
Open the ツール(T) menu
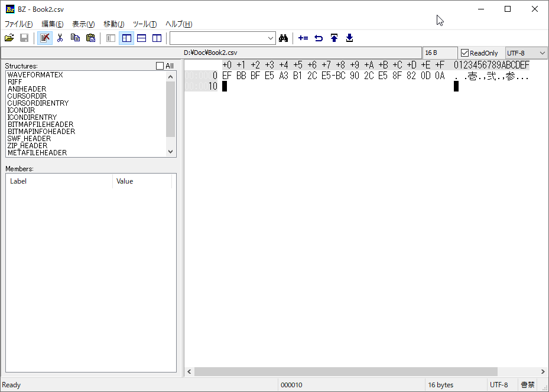click(x=145, y=24)
